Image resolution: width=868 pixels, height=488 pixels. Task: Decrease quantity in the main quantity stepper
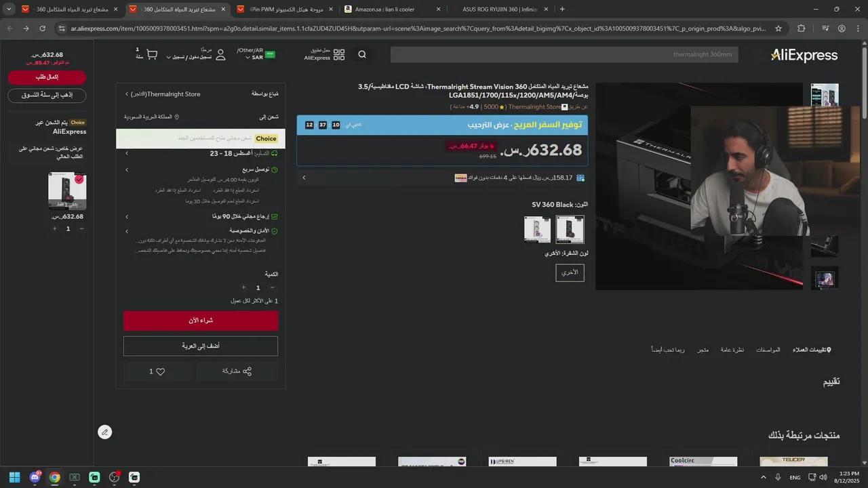pos(272,288)
